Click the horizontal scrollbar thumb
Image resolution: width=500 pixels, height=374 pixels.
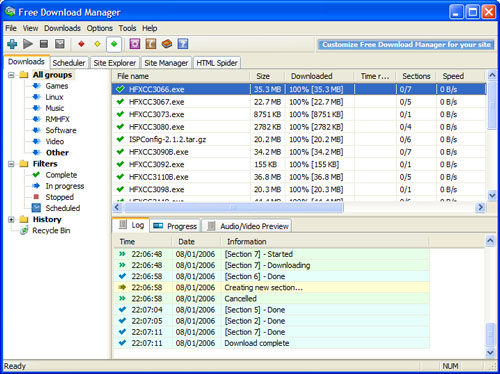tap(234, 207)
